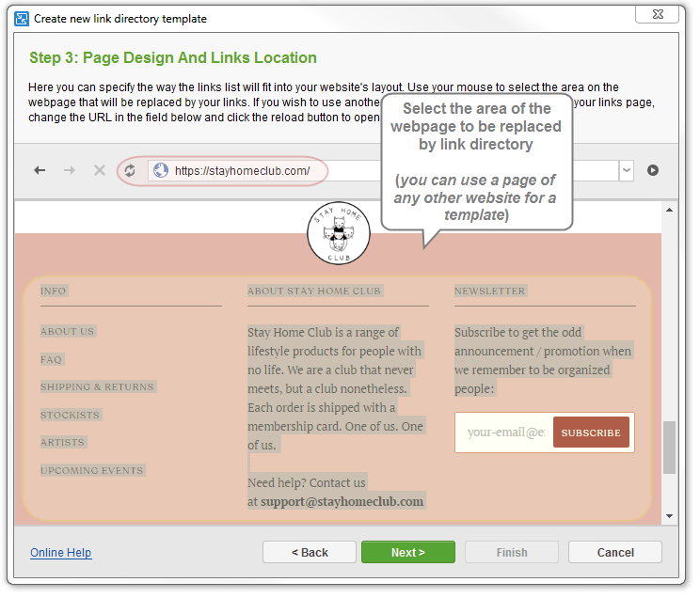Viewport: 700px width, 598px height.
Task: Go back with the Back button
Action: 310,552
